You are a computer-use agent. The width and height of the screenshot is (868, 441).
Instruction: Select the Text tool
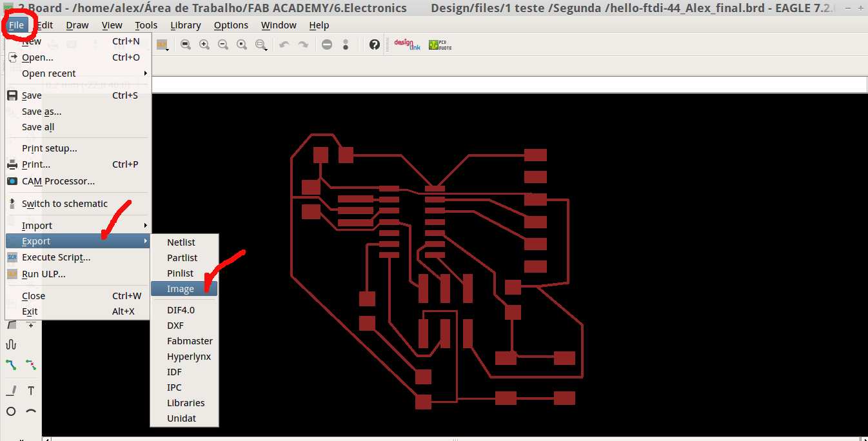click(31, 391)
